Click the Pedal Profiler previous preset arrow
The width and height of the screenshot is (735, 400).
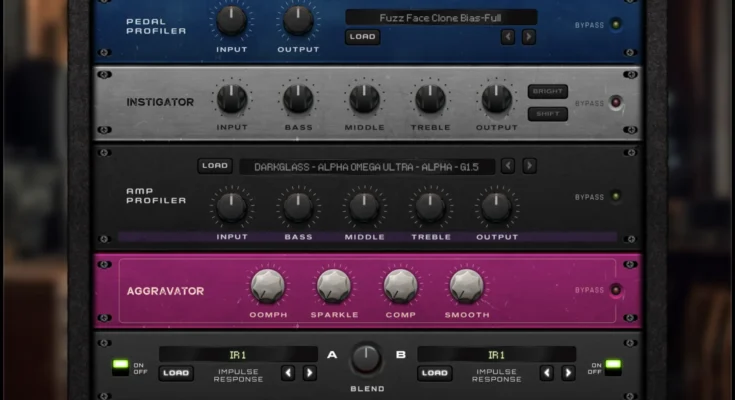click(x=508, y=37)
